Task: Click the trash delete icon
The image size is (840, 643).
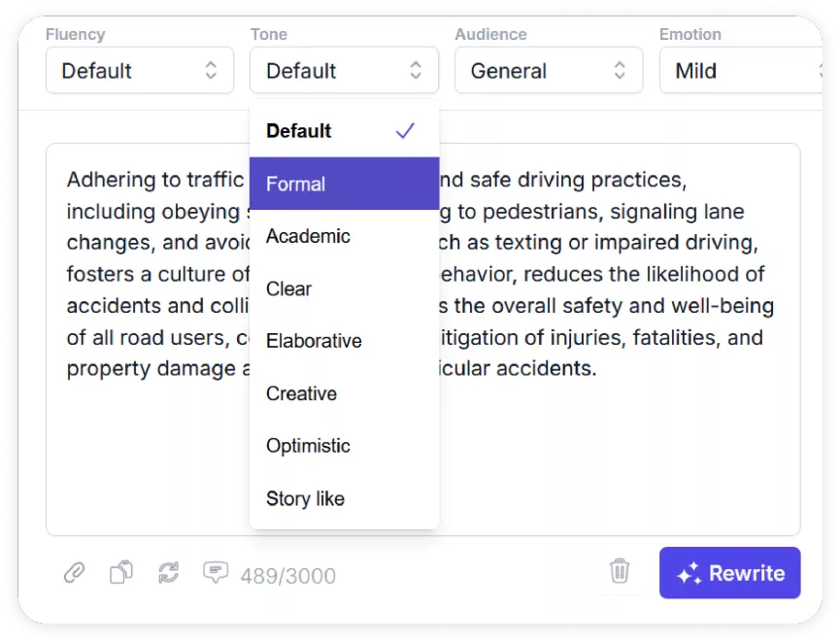Action: point(620,571)
